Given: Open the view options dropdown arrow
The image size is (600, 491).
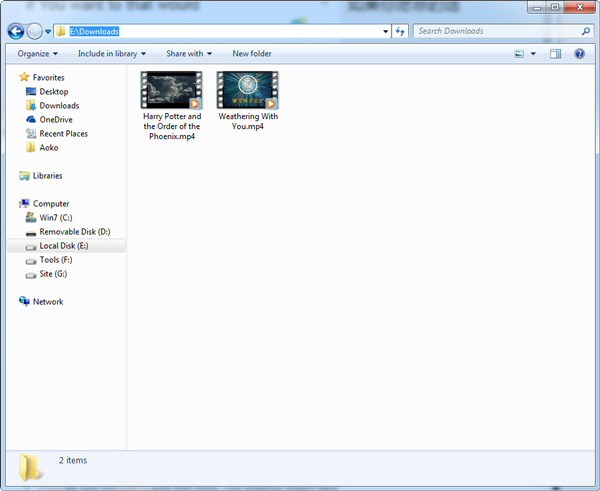Looking at the screenshot, I should coord(533,54).
